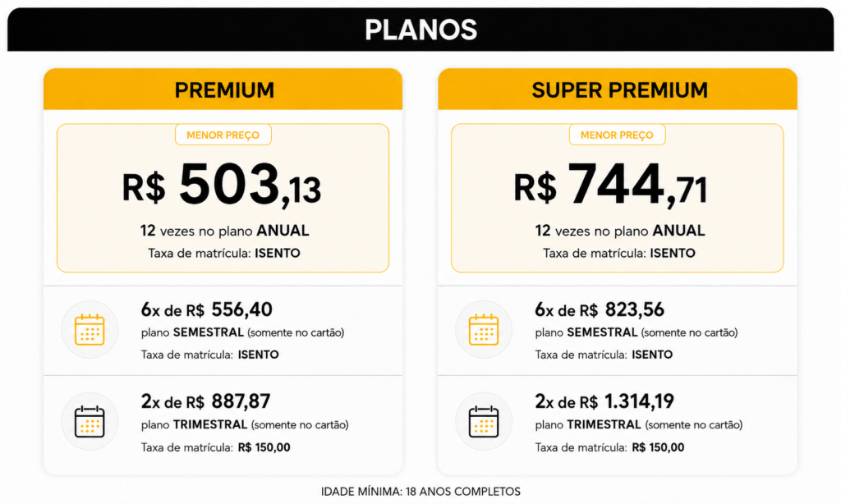Viewport: 841px width, 504px height.
Task: Click the Super Premium trimestral R$ 150,00 fee
Action: click(x=658, y=447)
